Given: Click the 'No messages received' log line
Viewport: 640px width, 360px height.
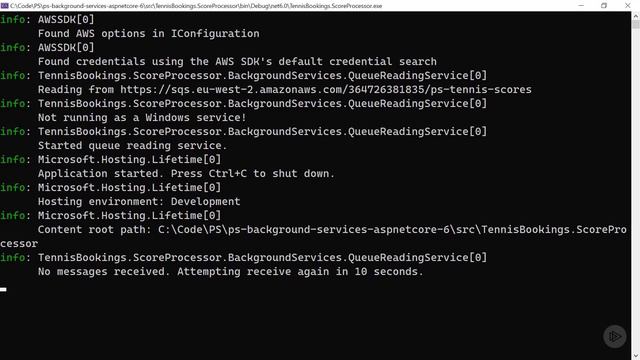Looking at the screenshot, I should point(231,271).
